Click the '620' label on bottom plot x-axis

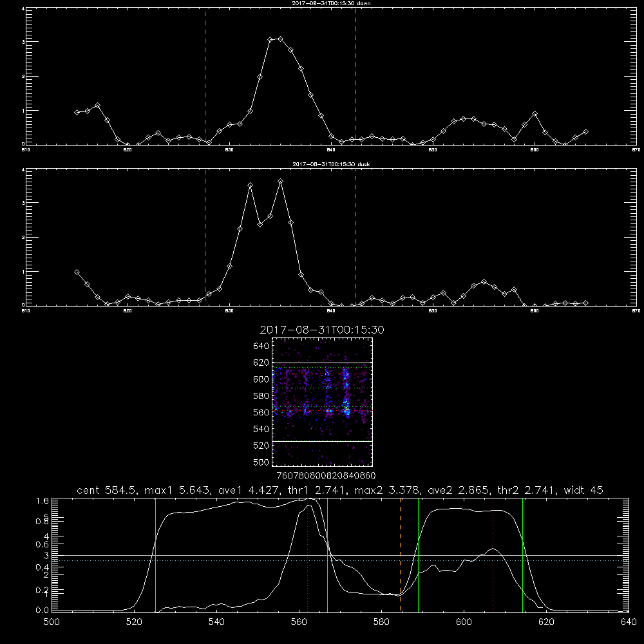pos(546,621)
